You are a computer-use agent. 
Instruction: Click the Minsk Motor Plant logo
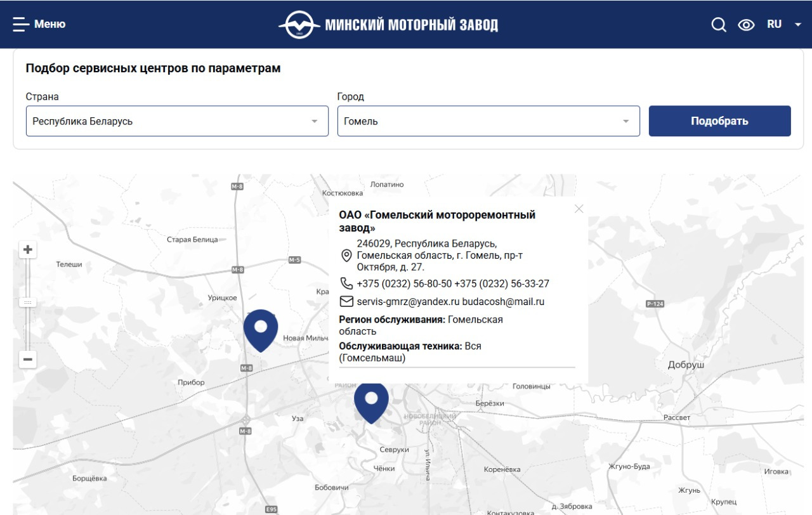[388, 25]
